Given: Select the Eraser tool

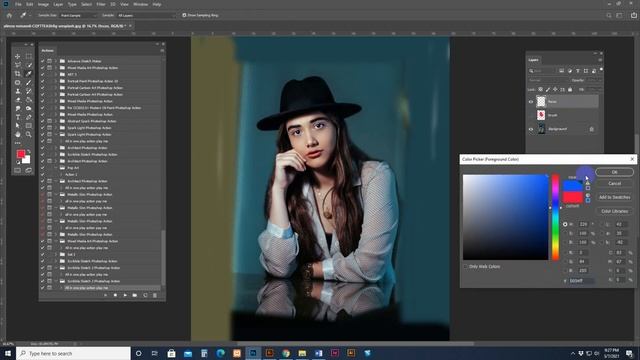Looking at the screenshot, I should tap(18, 100).
